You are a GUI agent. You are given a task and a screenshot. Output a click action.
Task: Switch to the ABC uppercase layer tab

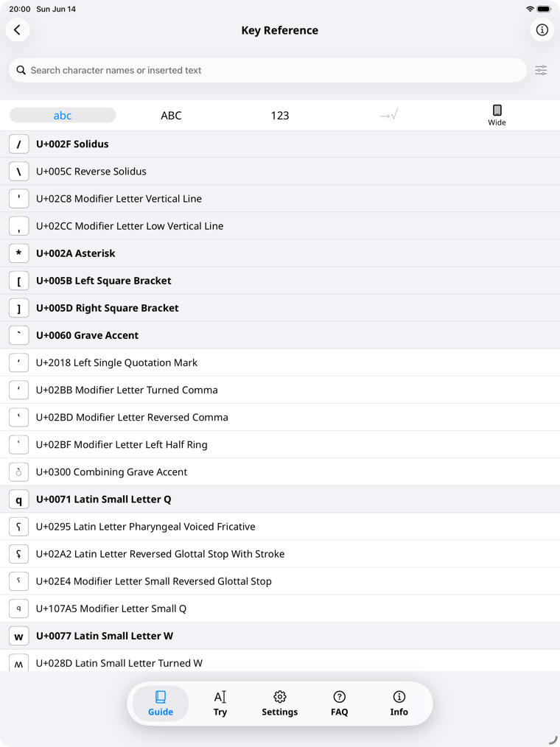pos(171,115)
